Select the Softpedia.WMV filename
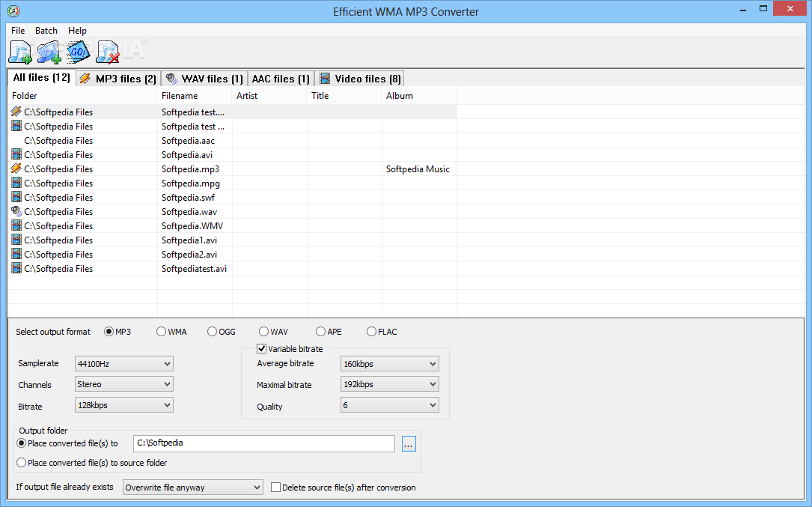The height and width of the screenshot is (507, 812). 192,226
